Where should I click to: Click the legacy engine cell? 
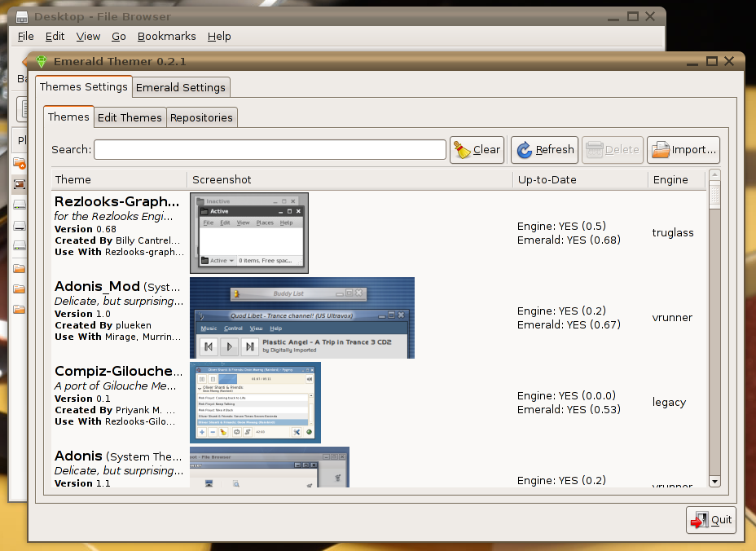(x=669, y=403)
